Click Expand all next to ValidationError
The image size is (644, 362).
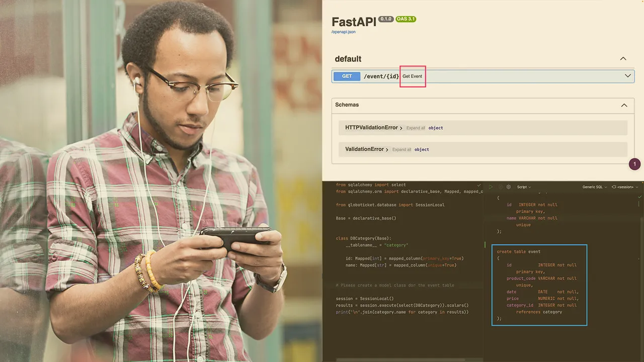[x=401, y=150]
